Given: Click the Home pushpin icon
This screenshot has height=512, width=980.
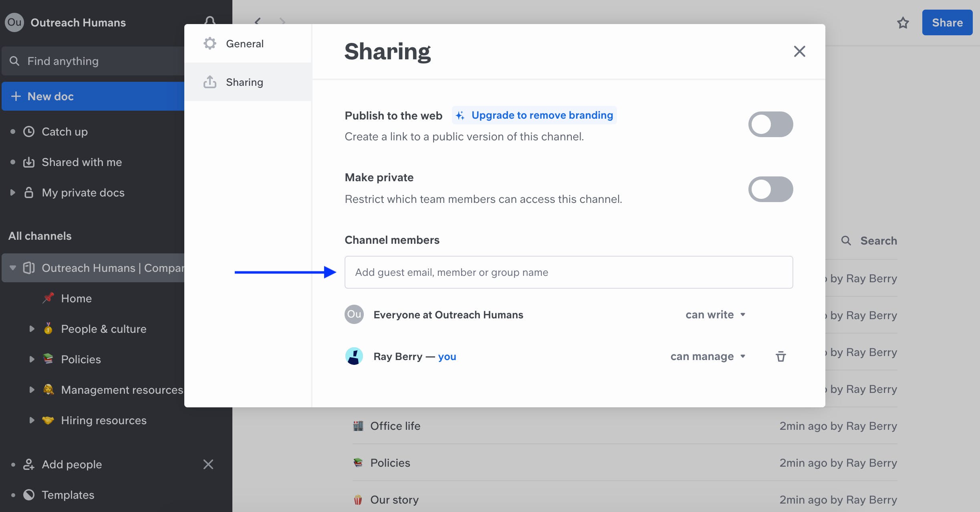Looking at the screenshot, I should pyautogui.click(x=48, y=298).
